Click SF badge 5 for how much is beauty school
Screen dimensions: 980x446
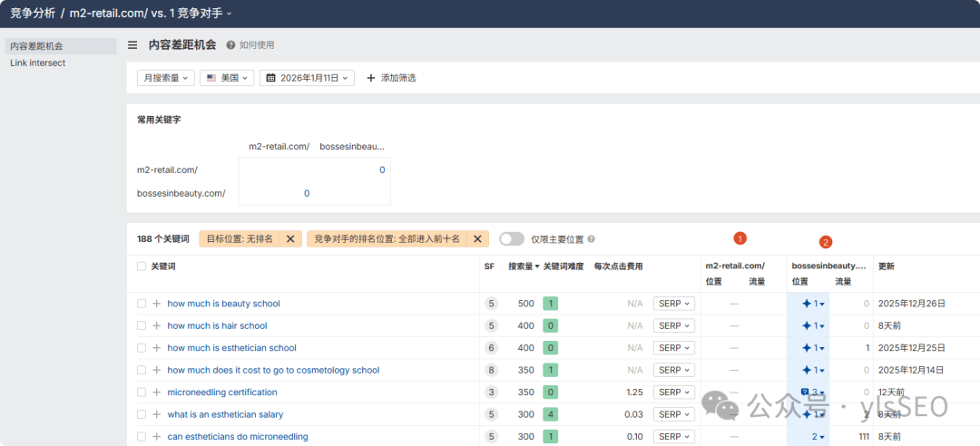(491, 304)
